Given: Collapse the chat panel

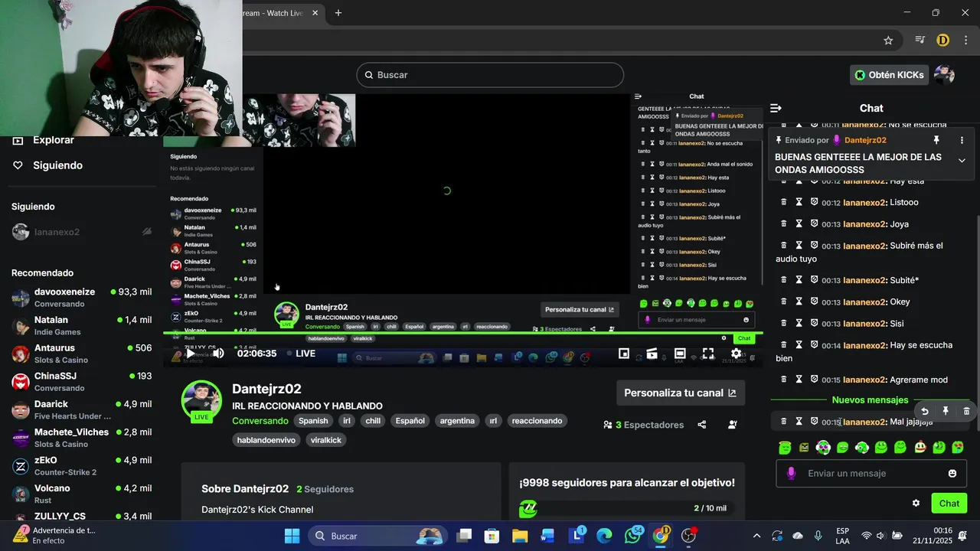Looking at the screenshot, I should click(776, 108).
